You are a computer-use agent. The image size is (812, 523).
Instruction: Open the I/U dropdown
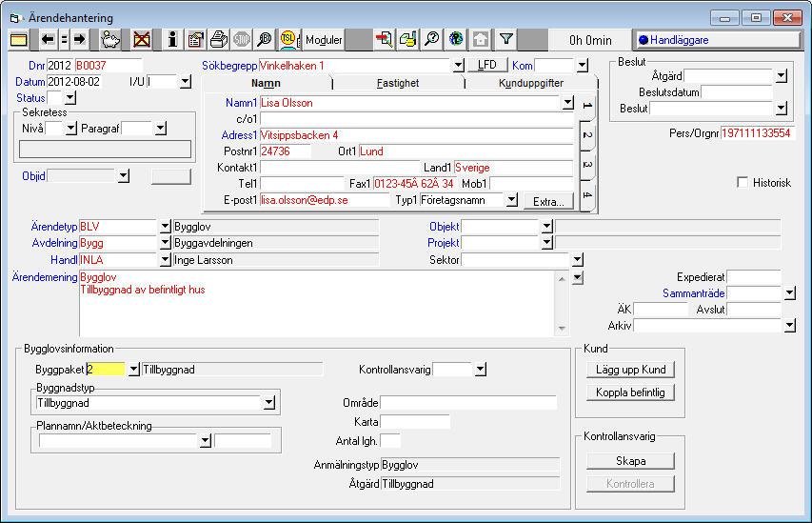tap(186, 82)
